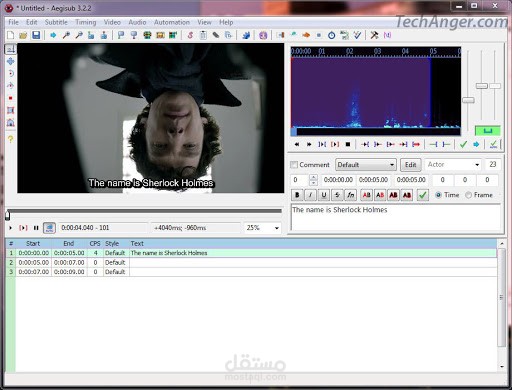Image resolution: width=512 pixels, height=390 pixels.
Task: Open the Audio menu
Action: tap(137, 22)
